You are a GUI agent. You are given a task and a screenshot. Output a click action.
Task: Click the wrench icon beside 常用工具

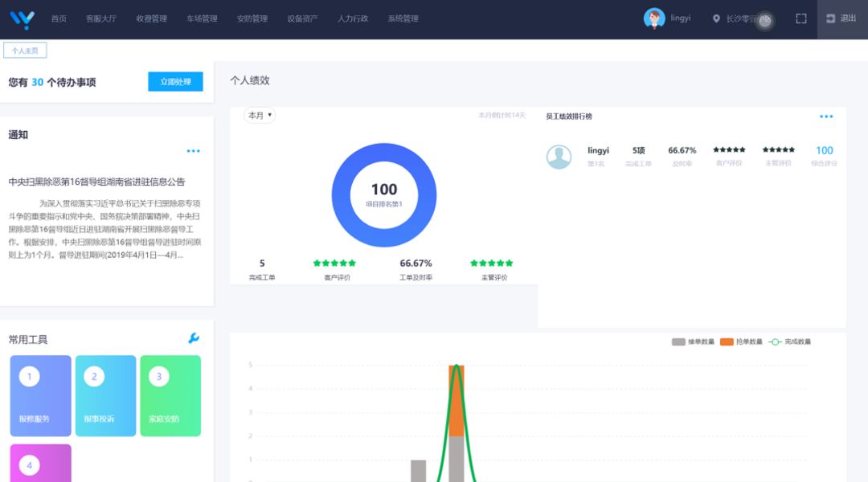194,339
